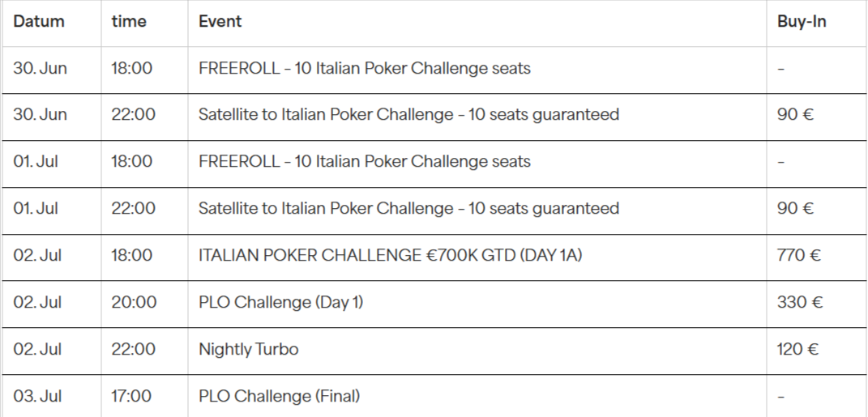Select the 01. Jul Satellite event text
The image size is (868, 417).
coord(408,209)
